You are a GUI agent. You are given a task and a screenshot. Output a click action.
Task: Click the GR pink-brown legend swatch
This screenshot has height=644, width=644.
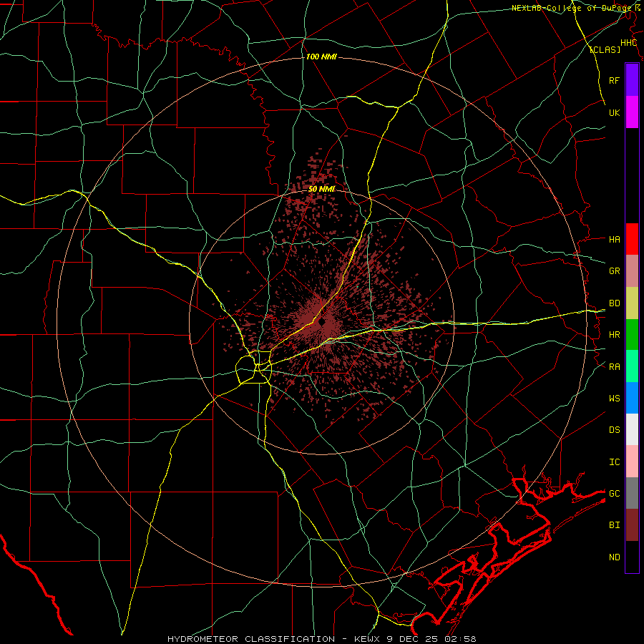coord(632,270)
